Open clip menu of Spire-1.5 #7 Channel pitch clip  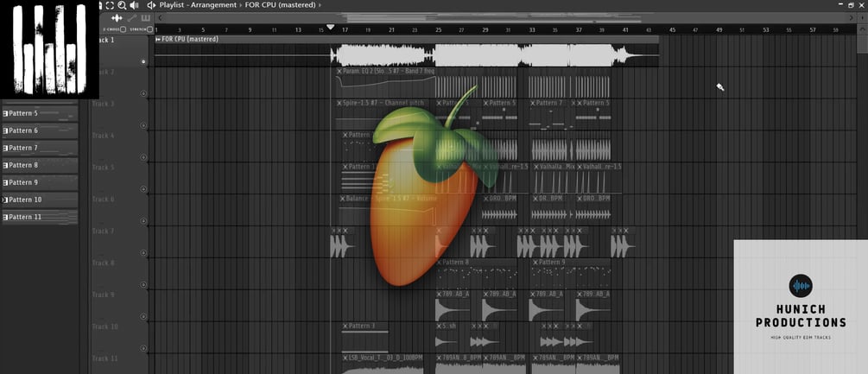click(339, 103)
